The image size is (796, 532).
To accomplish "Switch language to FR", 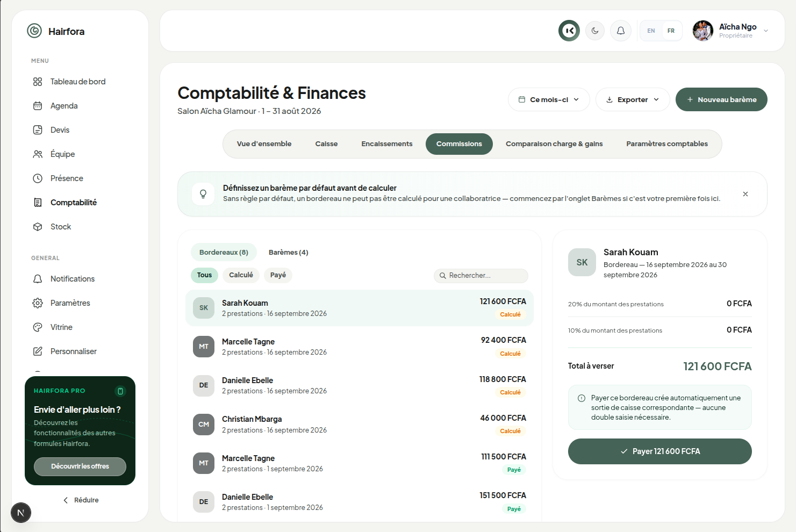I will pos(671,31).
